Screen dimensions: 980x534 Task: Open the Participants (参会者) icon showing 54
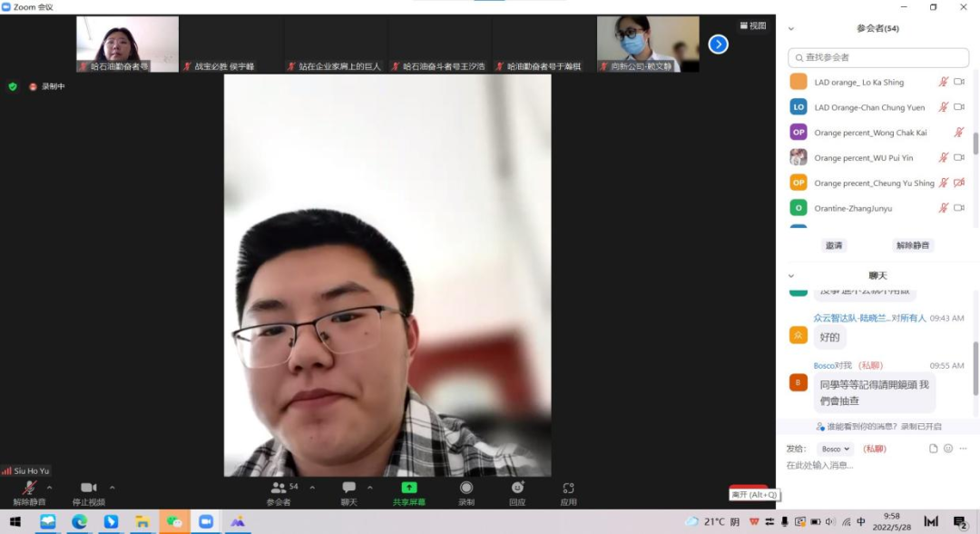pos(279,488)
